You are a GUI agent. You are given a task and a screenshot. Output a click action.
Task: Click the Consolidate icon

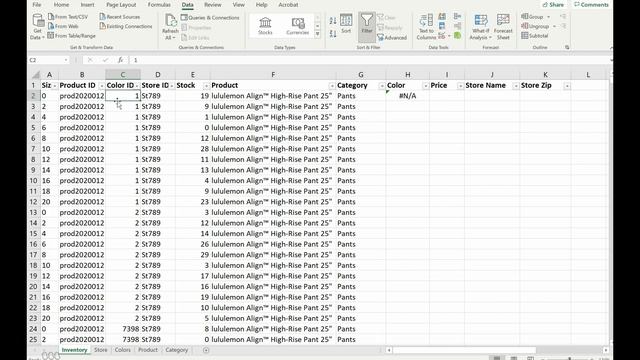(x=458, y=17)
